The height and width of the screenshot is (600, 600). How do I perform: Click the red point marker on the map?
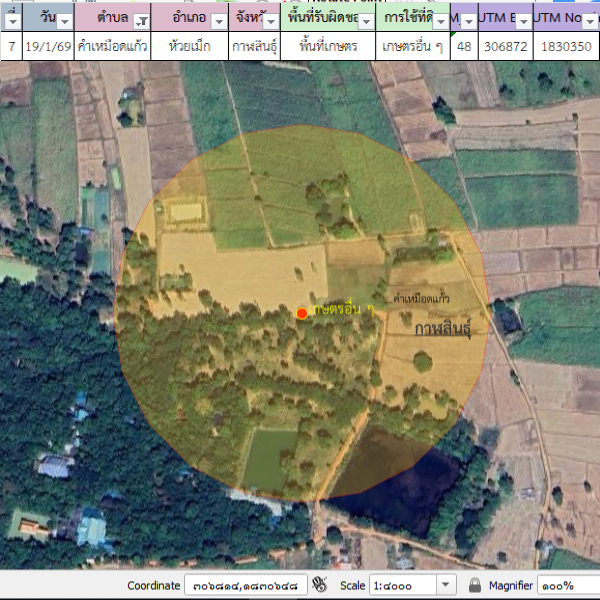click(302, 313)
